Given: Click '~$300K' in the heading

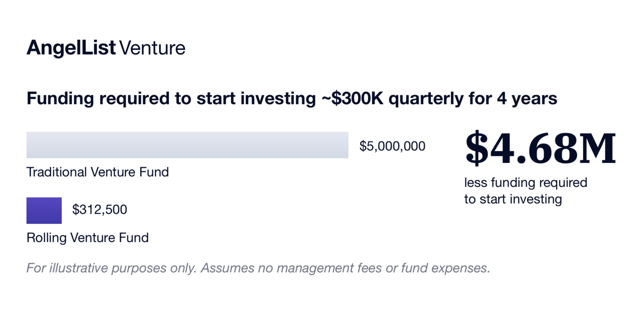Looking at the screenshot, I should tap(354, 99).
